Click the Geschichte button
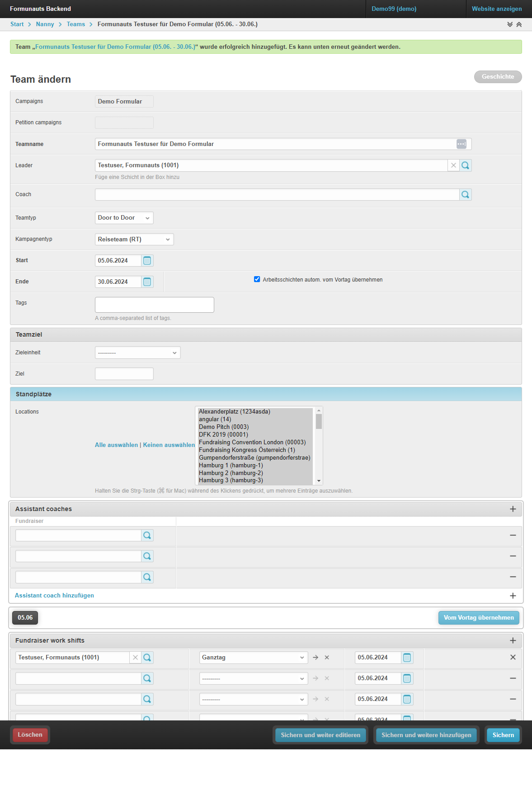The width and height of the screenshot is (532, 809). pyautogui.click(x=498, y=77)
